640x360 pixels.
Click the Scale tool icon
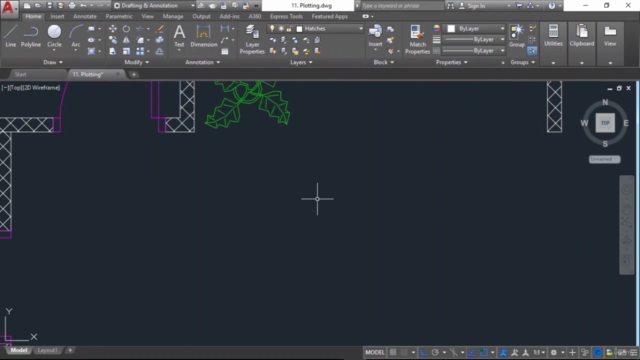pyautogui.click(x=126, y=51)
